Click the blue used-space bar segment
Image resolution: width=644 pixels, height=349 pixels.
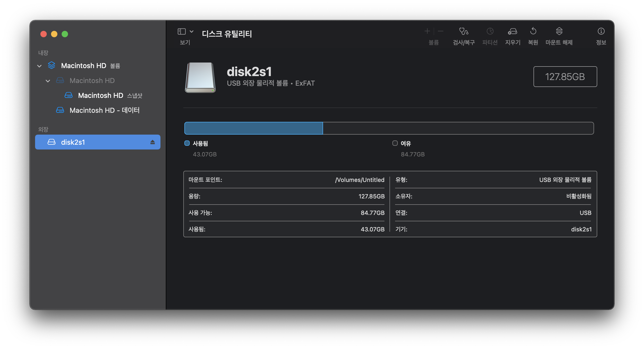pyautogui.click(x=253, y=128)
